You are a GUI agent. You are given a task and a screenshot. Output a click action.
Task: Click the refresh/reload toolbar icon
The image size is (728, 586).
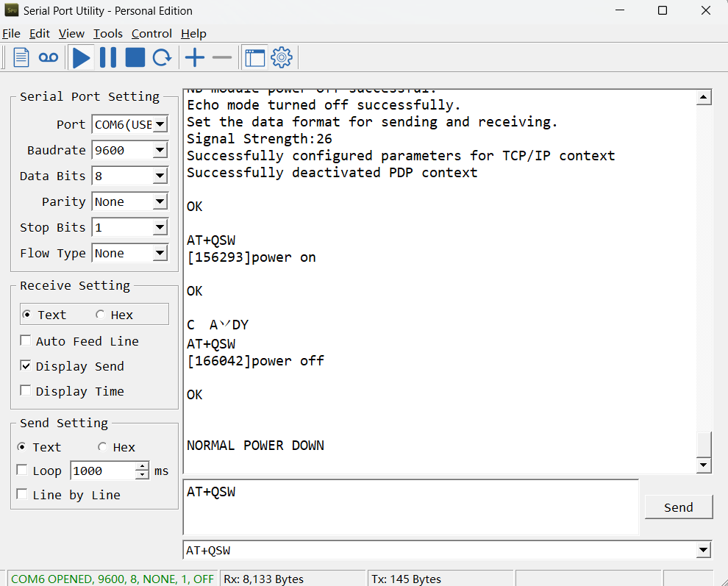click(x=162, y=57)
